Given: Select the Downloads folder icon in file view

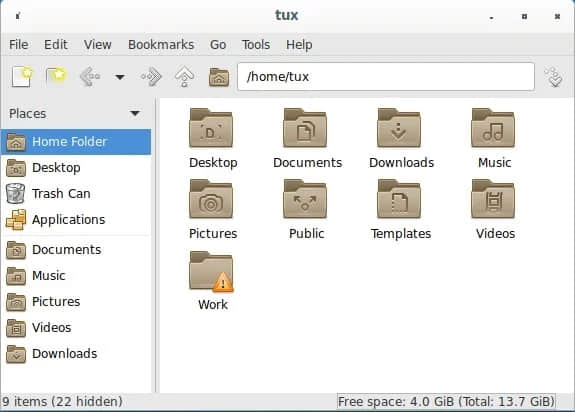Looking at the screenshot, I should (399, 128).
